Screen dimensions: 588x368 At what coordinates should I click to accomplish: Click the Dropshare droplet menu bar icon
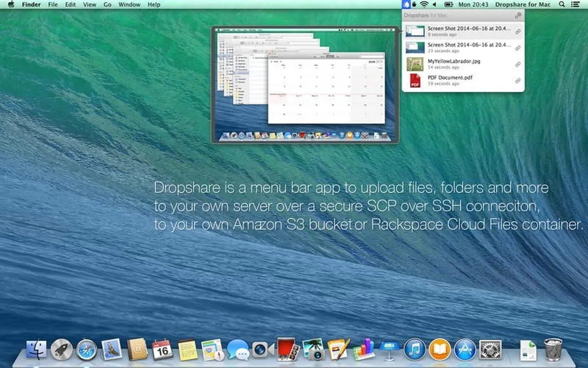coord(405,4)
